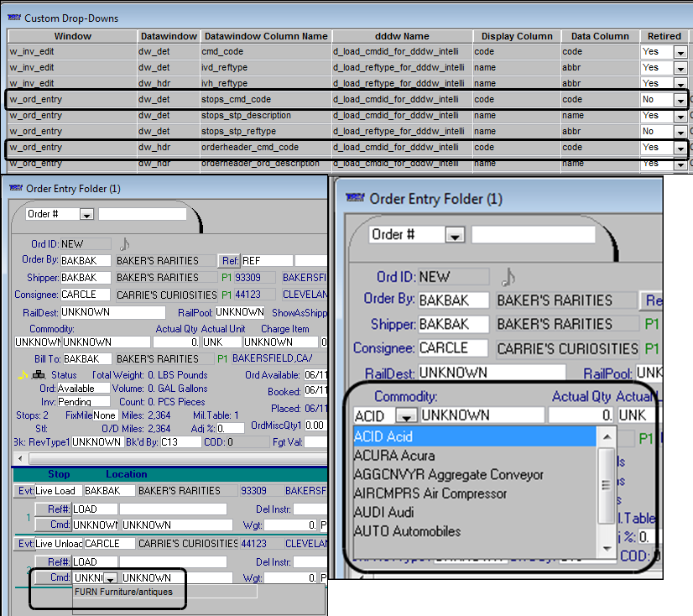Click the title icon of the smaller left Order Entry Folder window
This screenshot has width=693, height=616.
point(14,188)
